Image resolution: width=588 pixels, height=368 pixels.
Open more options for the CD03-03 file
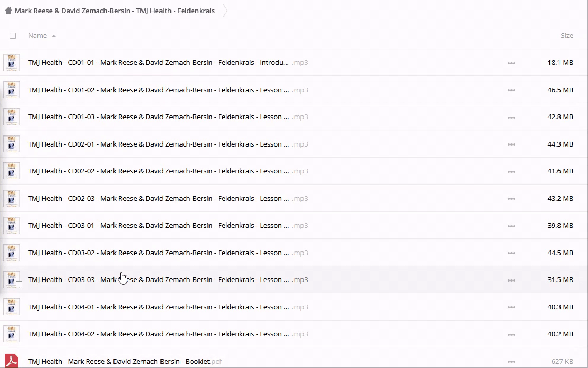511,280
